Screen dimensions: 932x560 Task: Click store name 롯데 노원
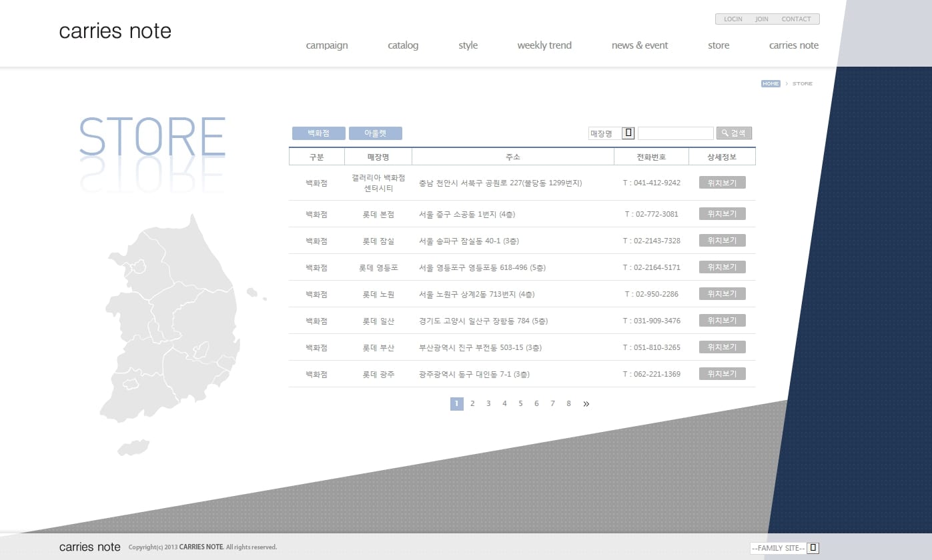tap(378, 294)
